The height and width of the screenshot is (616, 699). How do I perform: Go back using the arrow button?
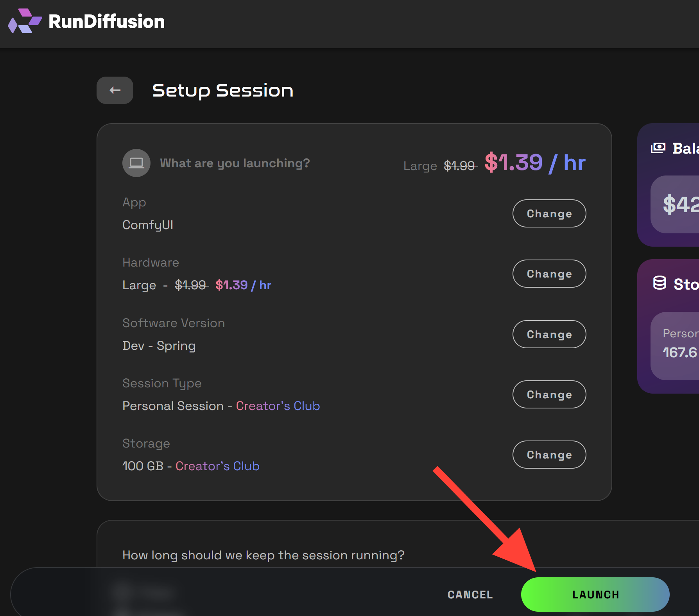[x=115, y=90]
